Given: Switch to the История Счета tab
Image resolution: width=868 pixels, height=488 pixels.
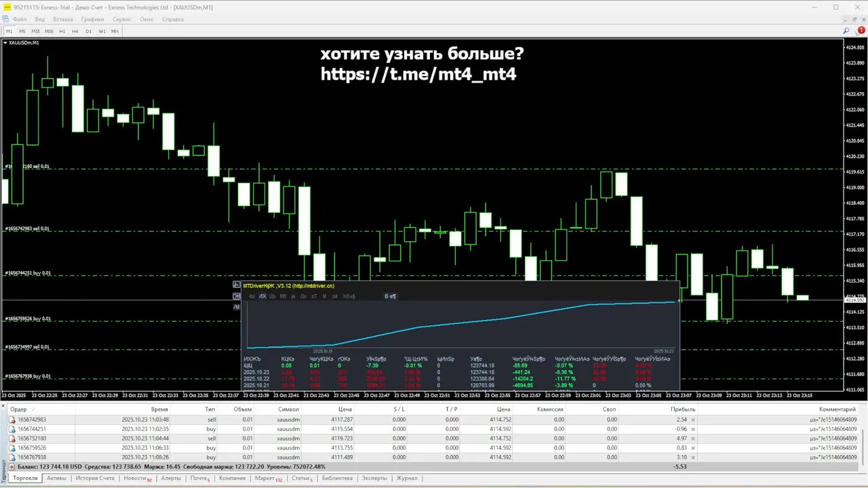Looking at the screenshot, I should pyautogui.click(x=95, y=479).
